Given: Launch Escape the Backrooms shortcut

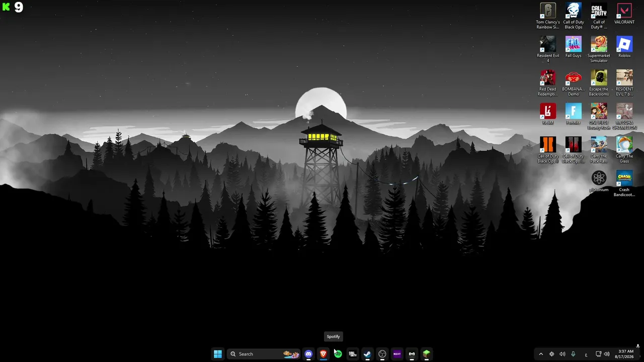Looking at the screenshot, I should click(x=599, y=83).
